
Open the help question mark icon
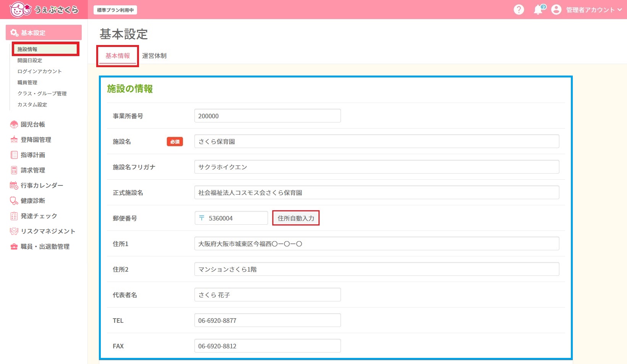tap(519, 10)
